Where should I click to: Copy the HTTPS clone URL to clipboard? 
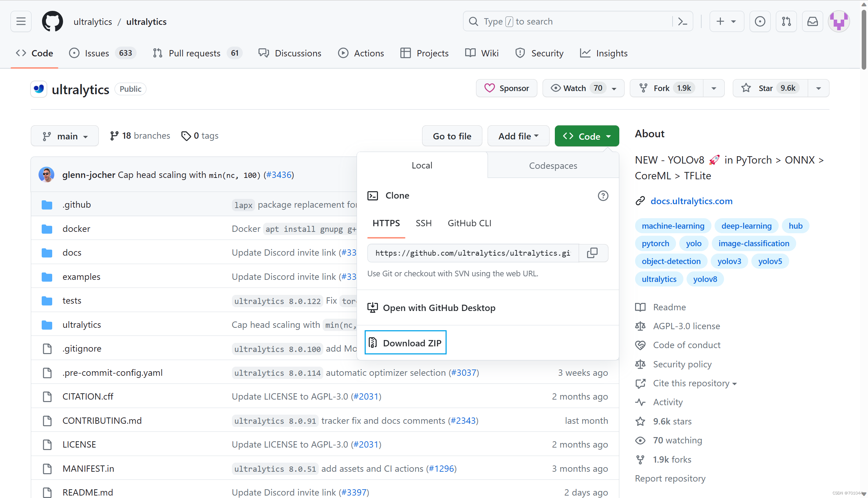click(592, 253)
